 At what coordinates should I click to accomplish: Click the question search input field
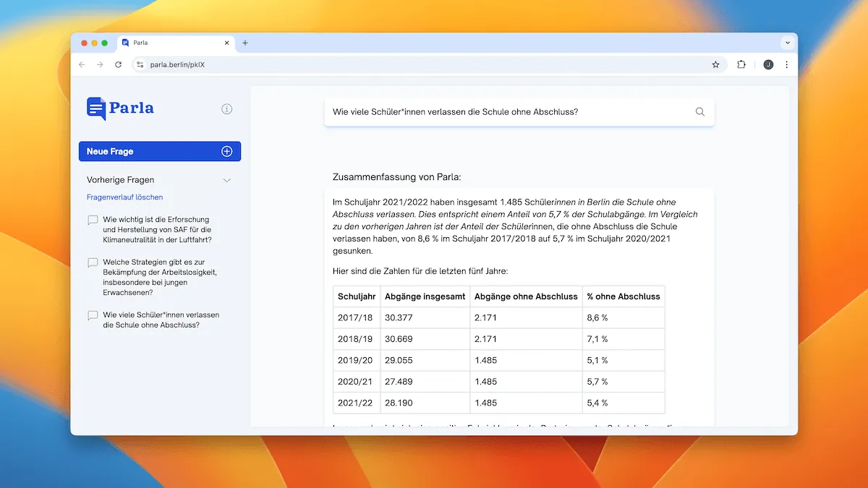506,112
